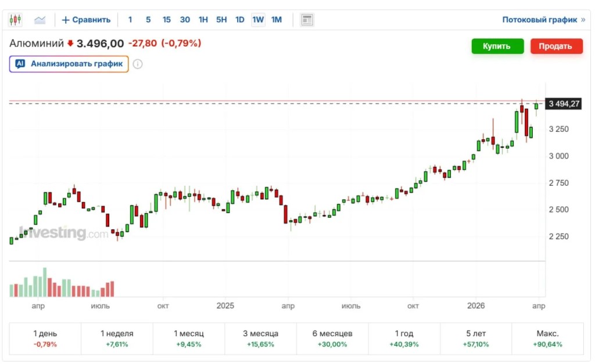Click the red Продать button

tap(556, 46)
